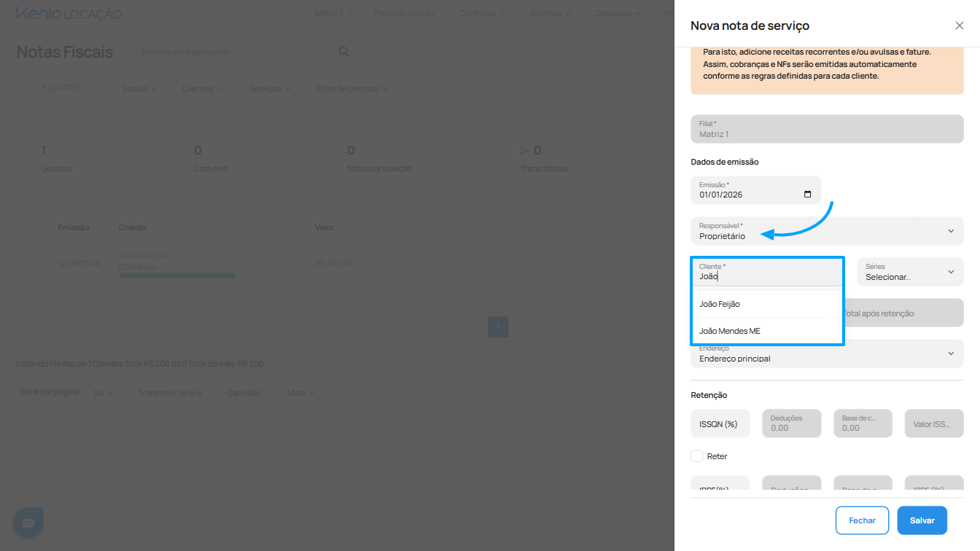
Task: Click the Listando 1 Notas summary line
Action: click(140, 364)
